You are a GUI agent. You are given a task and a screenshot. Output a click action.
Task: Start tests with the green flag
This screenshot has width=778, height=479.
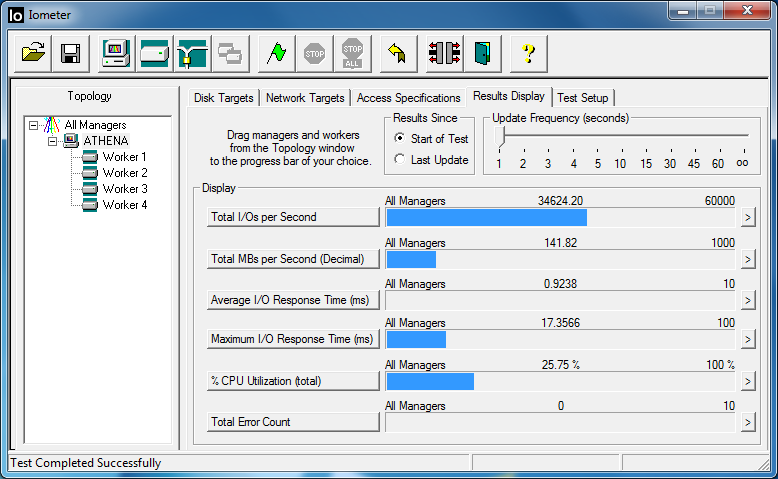pyautogui.click(x=276, y=53)
